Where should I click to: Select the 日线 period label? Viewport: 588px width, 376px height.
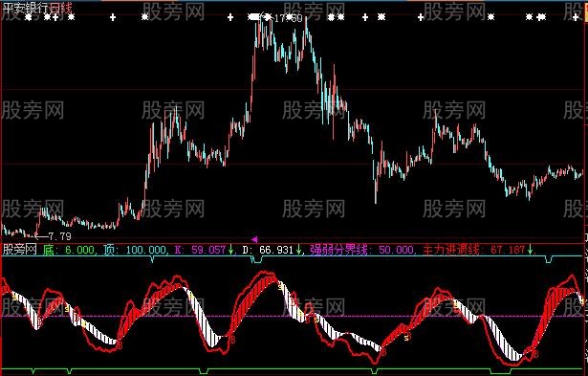point(60,8)
